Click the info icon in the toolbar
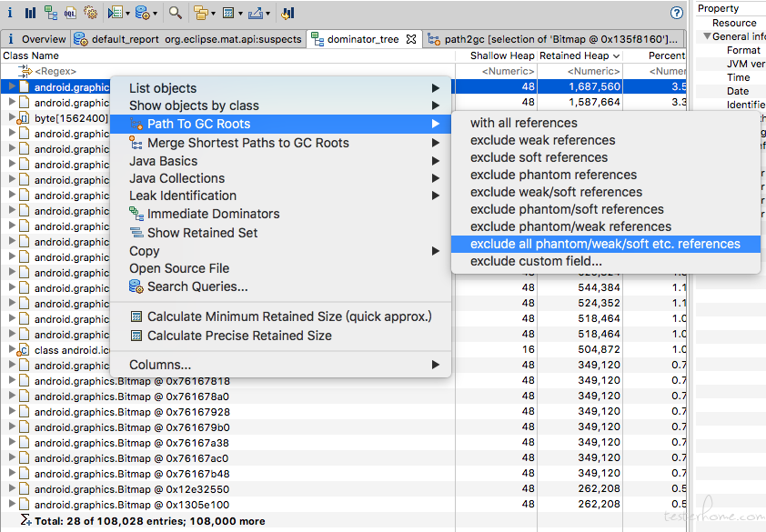766x532 pixels. 10,13
